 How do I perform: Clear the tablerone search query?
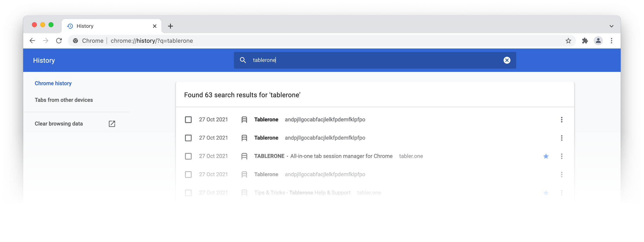pyautogui.click(x=507, y=60)
